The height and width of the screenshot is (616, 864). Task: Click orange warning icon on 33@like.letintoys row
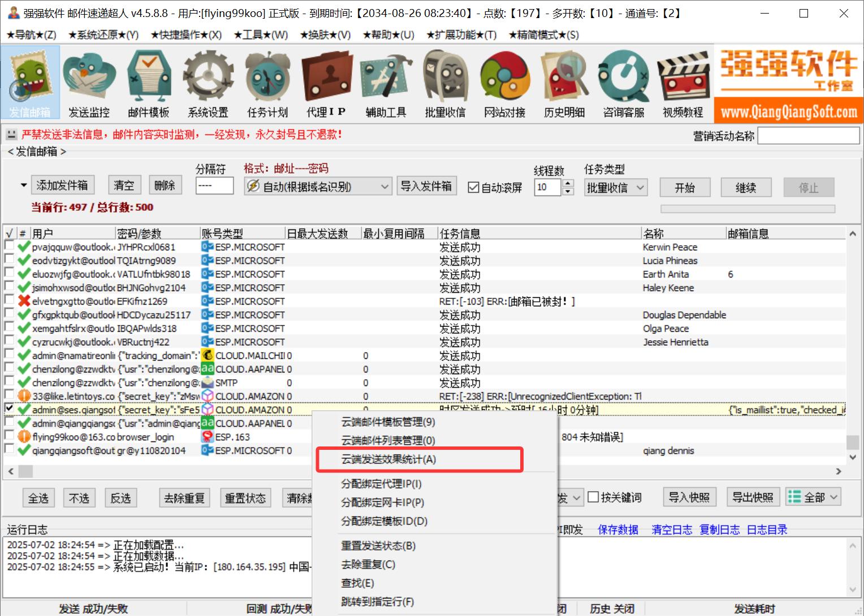(x=24, y=396)
